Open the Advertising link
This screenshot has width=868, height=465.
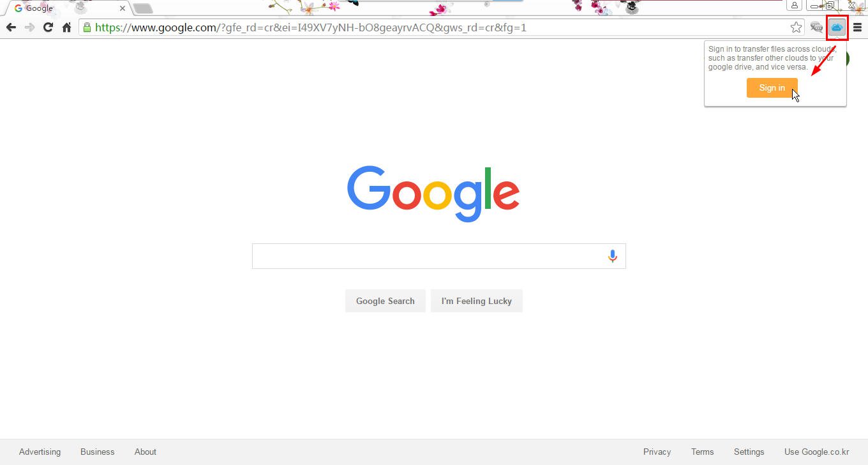(x=40, y=452)
